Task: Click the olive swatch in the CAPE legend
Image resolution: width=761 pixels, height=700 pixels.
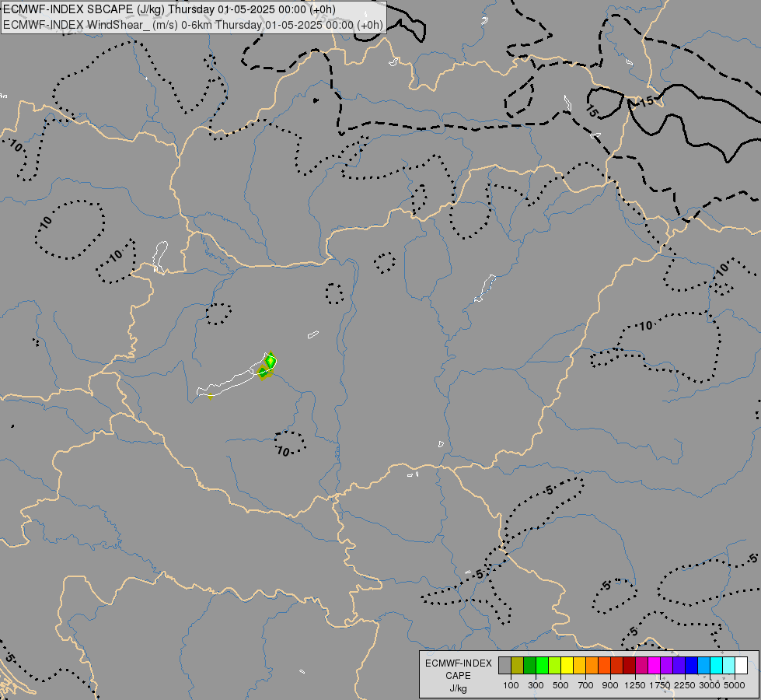Action: tap(518, 666)
